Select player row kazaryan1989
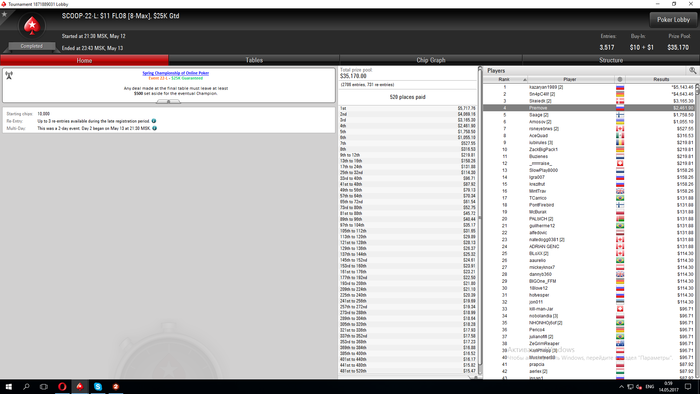Image resolution: width=700 pixels, height=394 pixels. (x=588, y=87)
